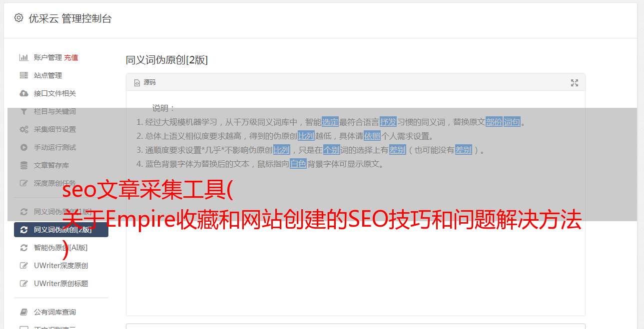
Task: Open the UWriter深度原创 menu item
Action: click(x=61, y=266)
